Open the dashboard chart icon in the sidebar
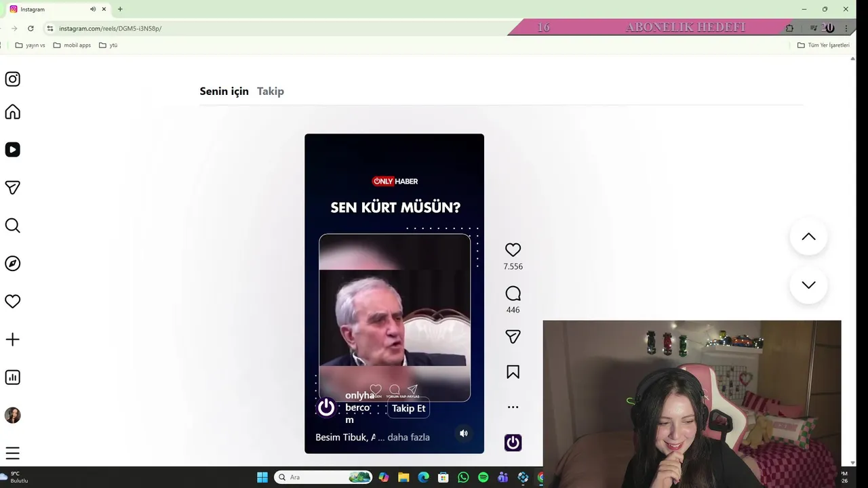This screenshot has height=488, width=868. pyautogui.click(x=12, y=378)
